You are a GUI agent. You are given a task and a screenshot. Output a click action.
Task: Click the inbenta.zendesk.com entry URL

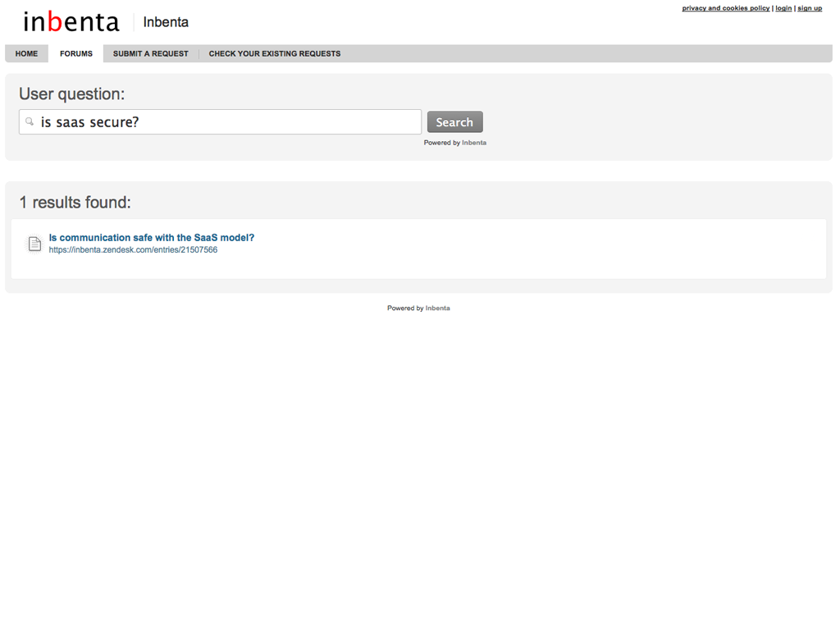point(133,250)
